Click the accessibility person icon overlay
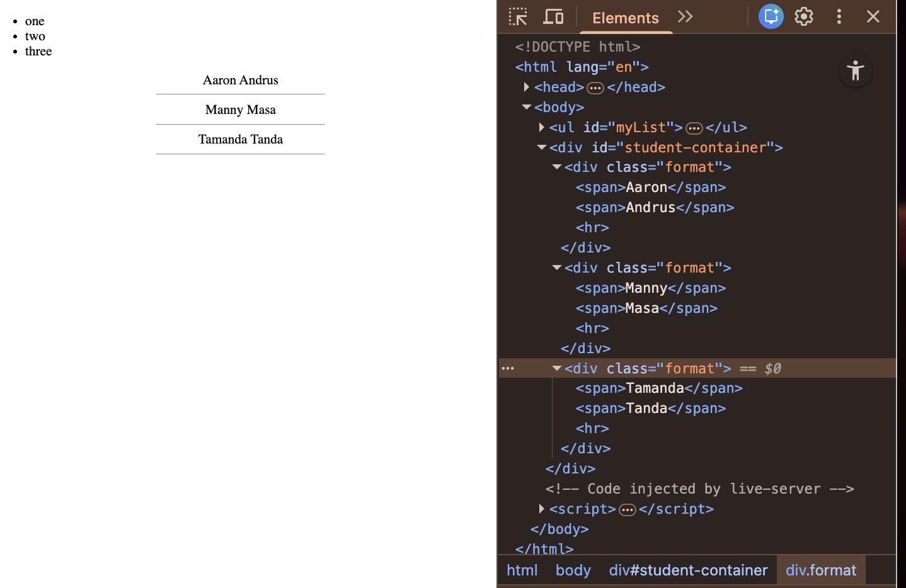The image size is (906, 588). click(855, 71)
